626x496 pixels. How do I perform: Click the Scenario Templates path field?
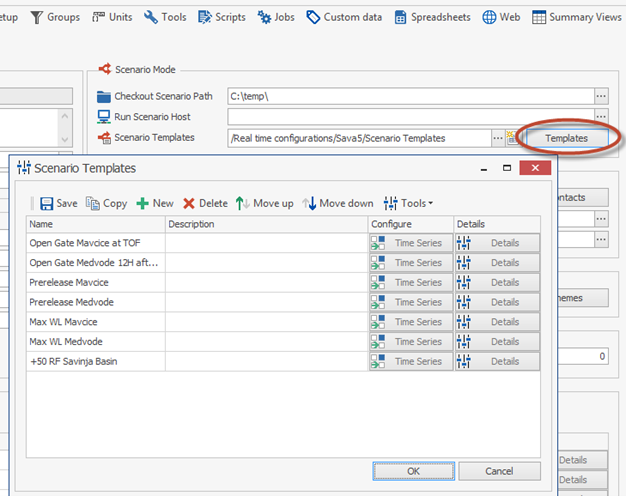[359, 138]
